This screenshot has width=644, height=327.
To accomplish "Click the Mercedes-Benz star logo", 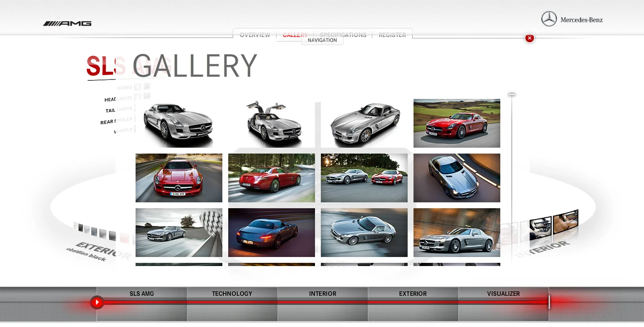I will 549,19.
